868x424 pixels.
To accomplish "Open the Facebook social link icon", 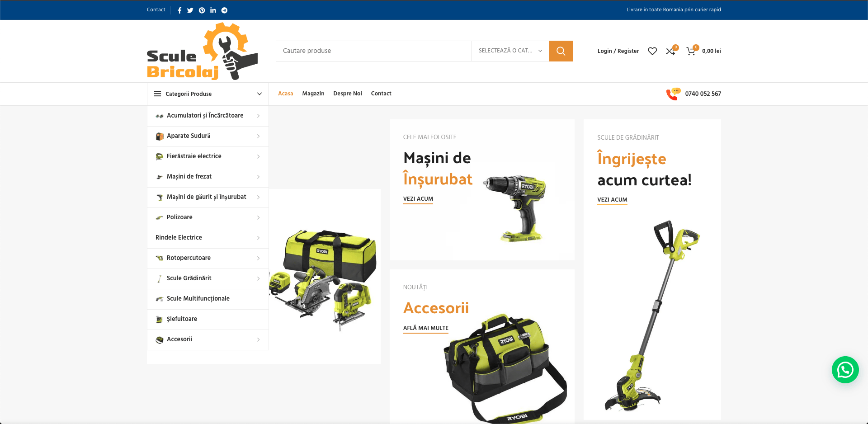I will pyautogui.click(x=179, y=10).
